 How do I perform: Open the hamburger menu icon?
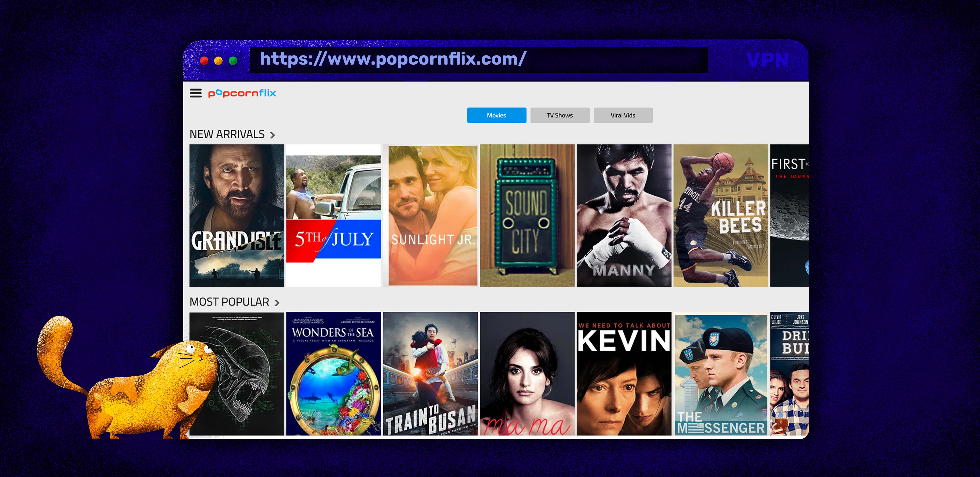click(x=196, y=93)
